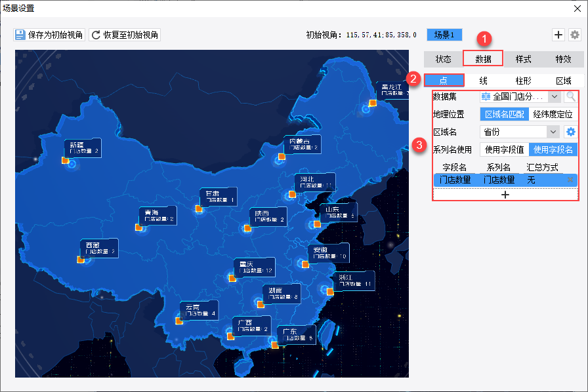Click the 内蒙古 orange map marker
Screen dimensions: 588x392
click(x=282, y=157)
